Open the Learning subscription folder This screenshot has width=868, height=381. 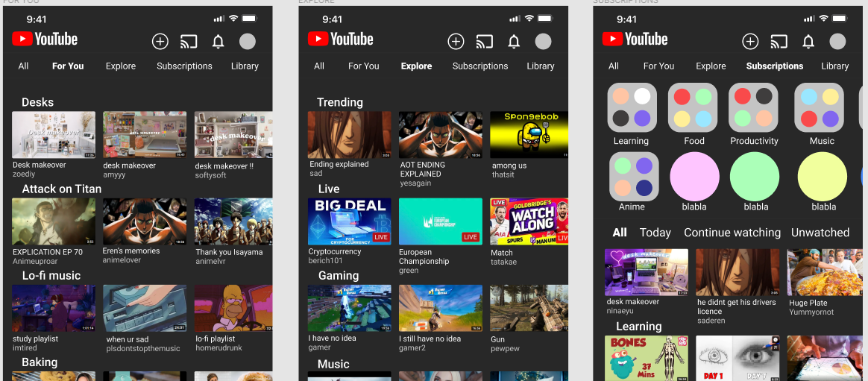(x=632, y=107)
